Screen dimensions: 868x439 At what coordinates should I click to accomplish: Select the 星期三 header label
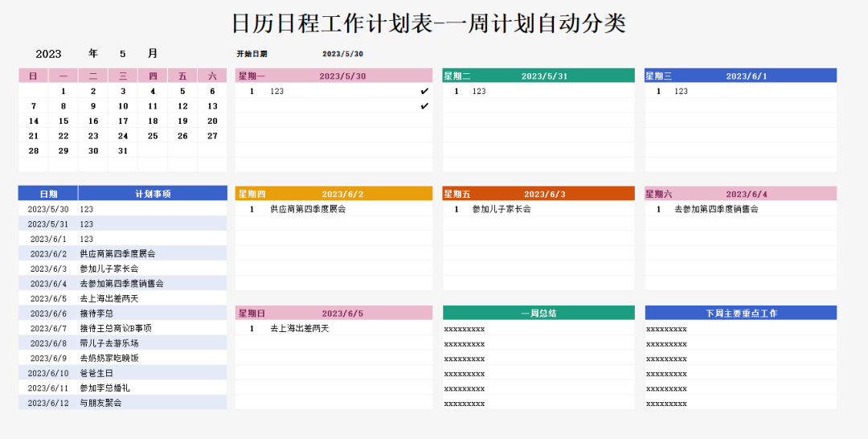pos(659,76)
